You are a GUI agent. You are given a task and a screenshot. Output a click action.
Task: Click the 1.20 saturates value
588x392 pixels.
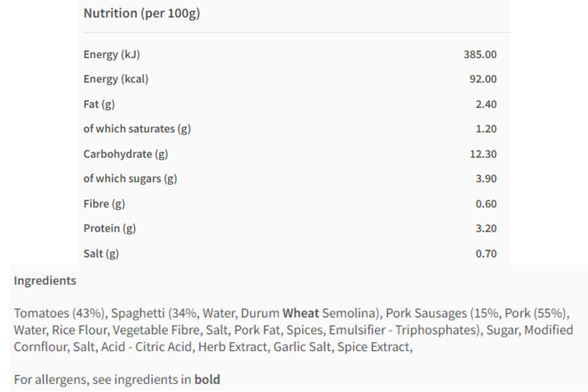click(x=486, y=129)
